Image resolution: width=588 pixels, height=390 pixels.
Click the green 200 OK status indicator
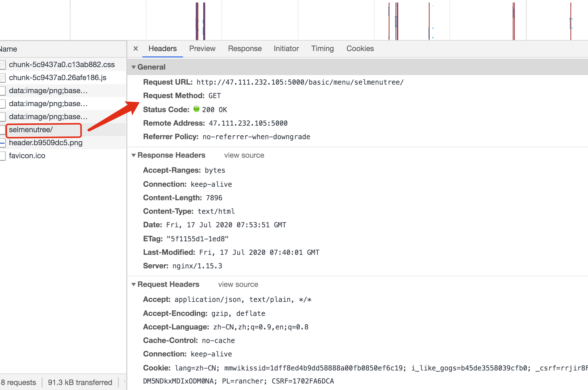[196, 109]
